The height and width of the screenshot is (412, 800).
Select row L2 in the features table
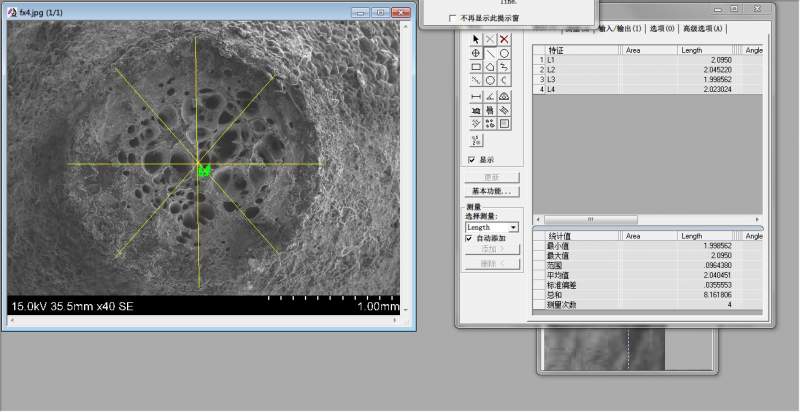coord(648,69)
